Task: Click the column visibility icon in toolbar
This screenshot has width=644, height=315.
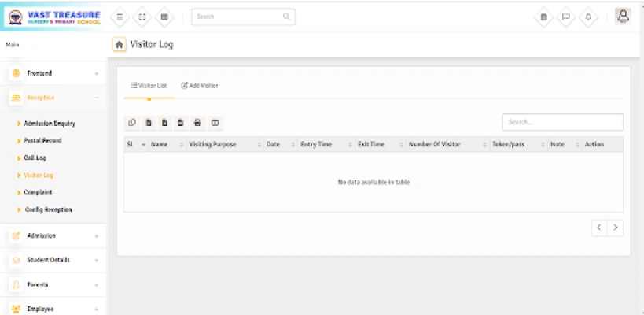Action: [214, 122]
